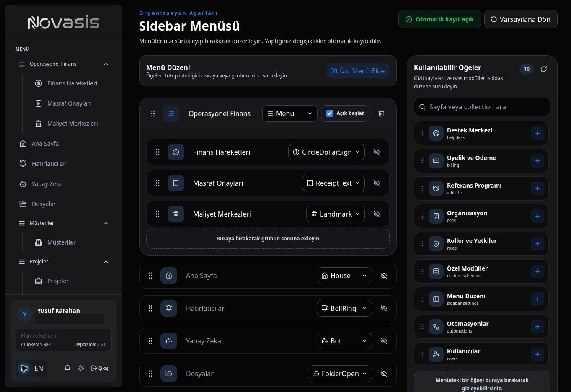
Task: Add Referans Programı via plus icon
Action: (537, 188)
